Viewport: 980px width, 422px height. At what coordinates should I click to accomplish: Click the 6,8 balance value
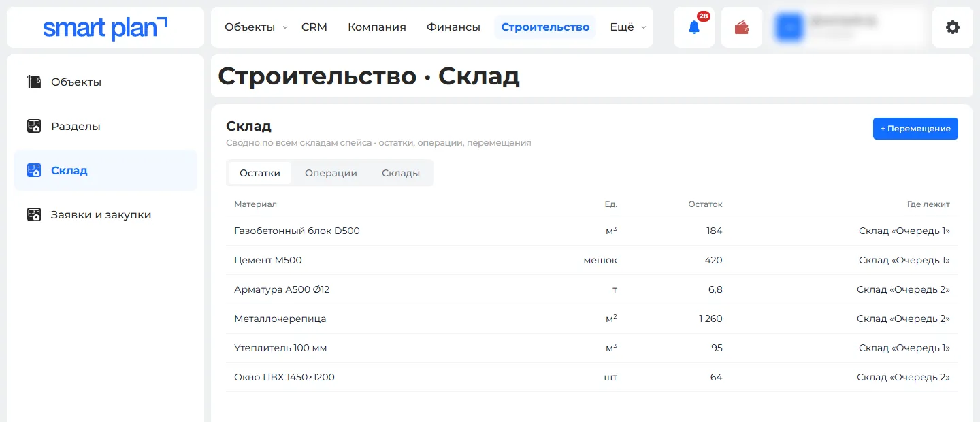[715, 289]
